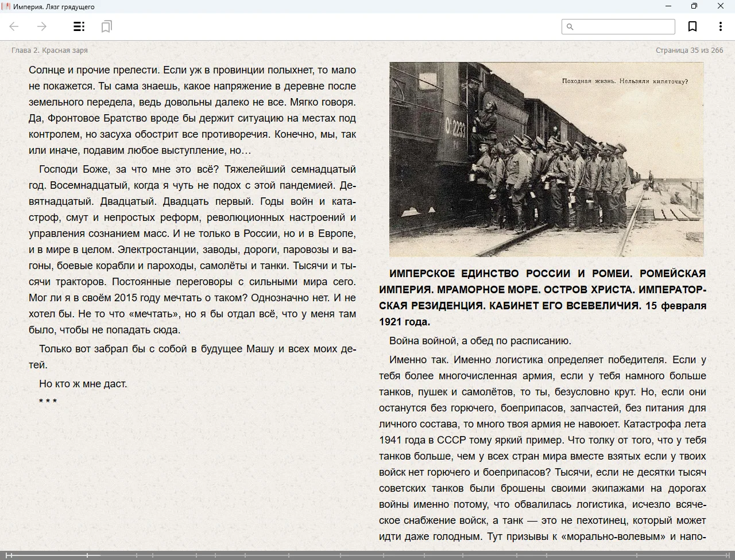Minimize the reader window

pos(668,6)
